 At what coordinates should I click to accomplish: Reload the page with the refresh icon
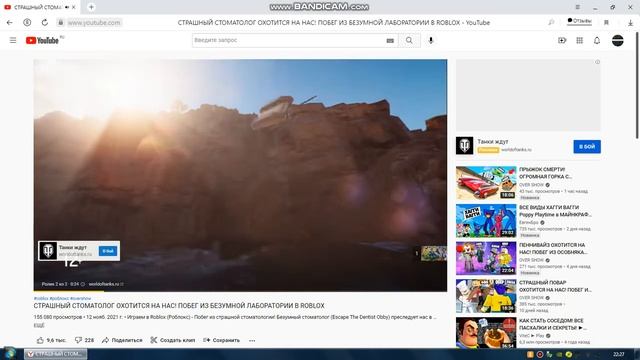pyautogui.click(x=44, y=22)
